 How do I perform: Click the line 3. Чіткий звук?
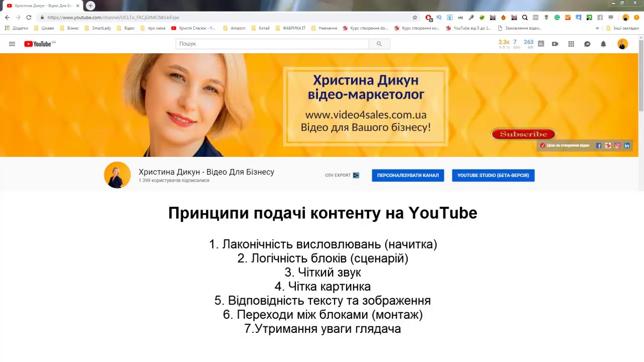coord(323,273)
